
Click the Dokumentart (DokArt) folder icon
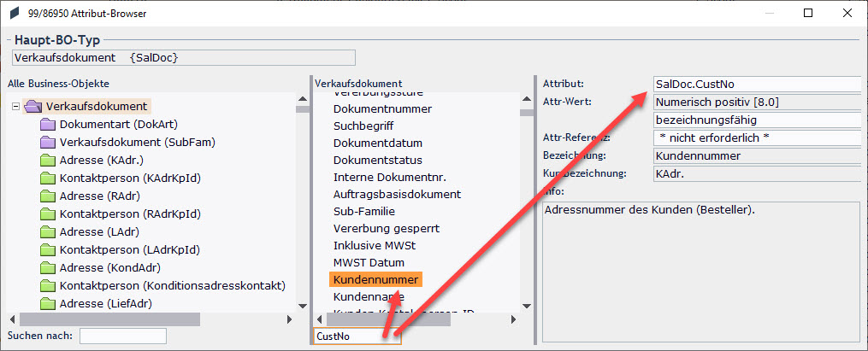49,125
